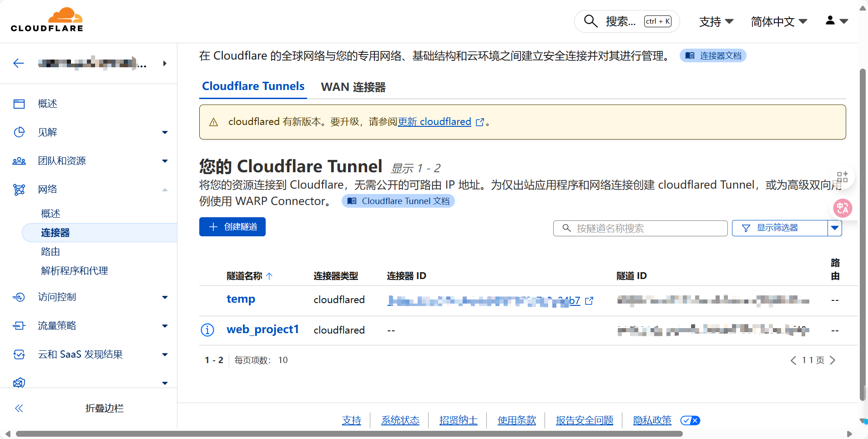Open the 简体中文 language dropdown
The image size is (868, 439).
[x=779, y=21]
